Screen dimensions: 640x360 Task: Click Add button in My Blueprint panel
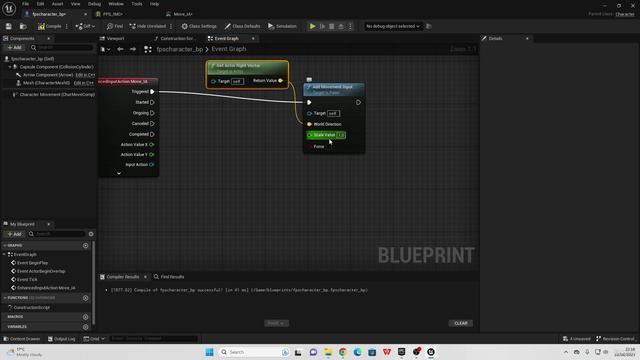[15, 234]
